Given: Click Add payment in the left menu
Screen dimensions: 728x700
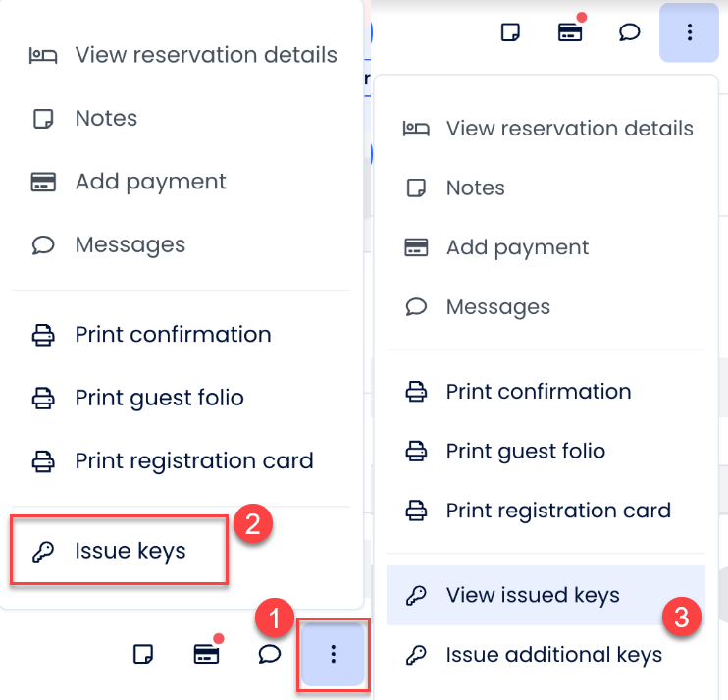Looking at the screenshot, I should (x=150, y=182).
